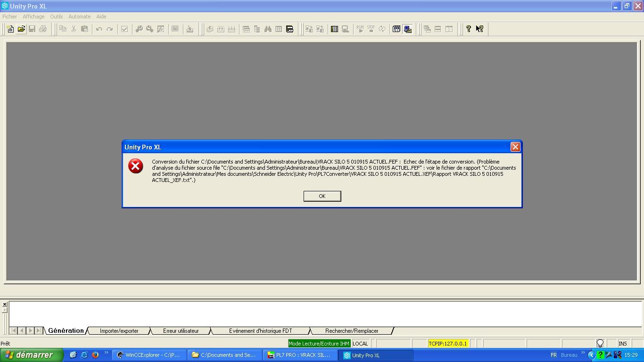Switch to the Importer/exporter output tab
Screen dimensions: 644x362
[x=119, y=331]
